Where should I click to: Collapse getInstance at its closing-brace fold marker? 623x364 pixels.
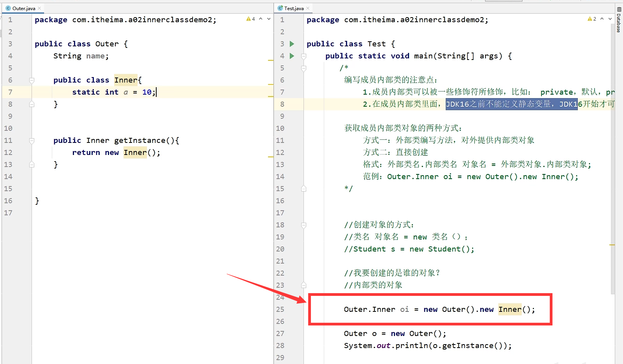pos(32,165)
